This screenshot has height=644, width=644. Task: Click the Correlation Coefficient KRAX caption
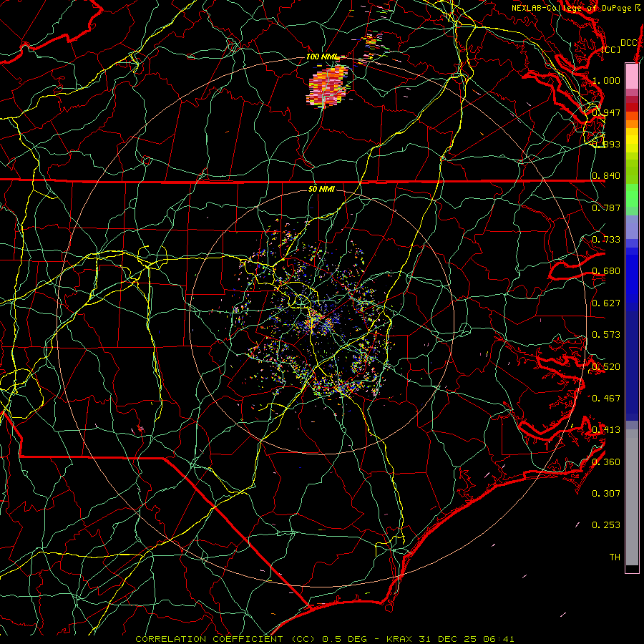[324, 639]
